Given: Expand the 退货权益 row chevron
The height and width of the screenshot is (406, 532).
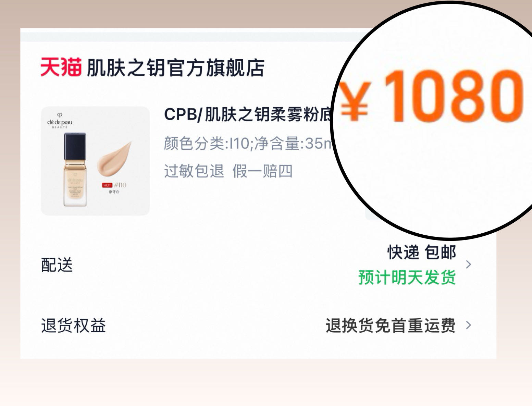Looking at the screenshot, I should click(x=469, y=325).
